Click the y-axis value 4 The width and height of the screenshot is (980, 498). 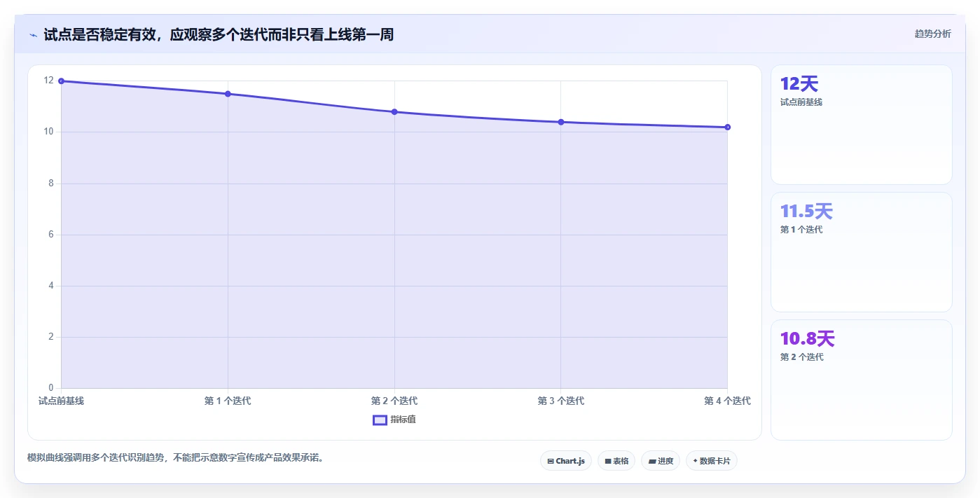click(x=50, y=286)
